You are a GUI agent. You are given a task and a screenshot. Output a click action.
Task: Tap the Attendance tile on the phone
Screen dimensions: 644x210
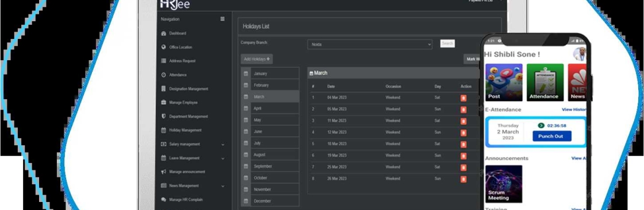tap(545, 83)
